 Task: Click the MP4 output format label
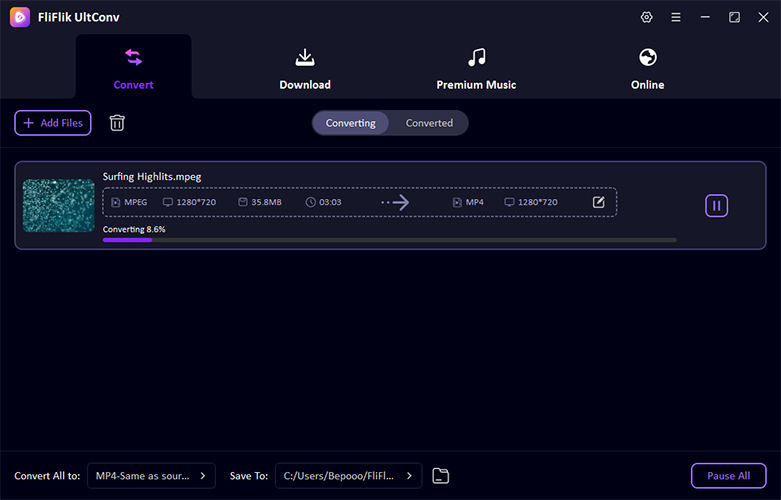click(x=475, y=202)
